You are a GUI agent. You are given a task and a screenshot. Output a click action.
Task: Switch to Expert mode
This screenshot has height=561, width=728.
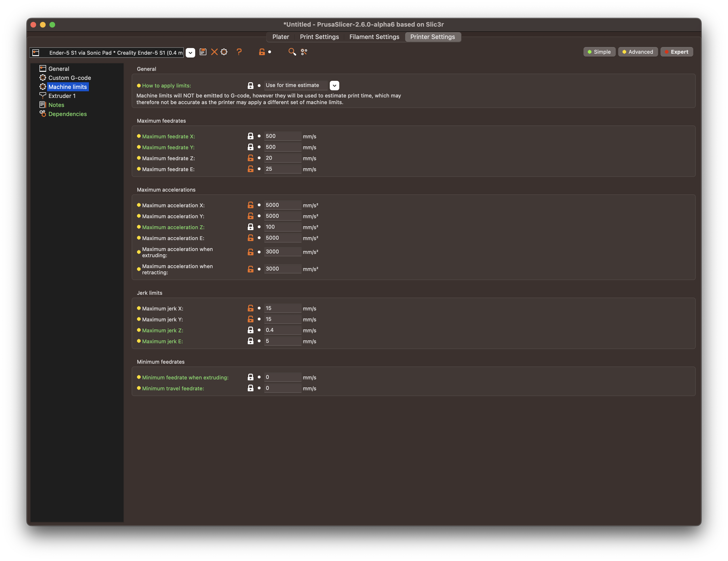(x=676, y=52)
